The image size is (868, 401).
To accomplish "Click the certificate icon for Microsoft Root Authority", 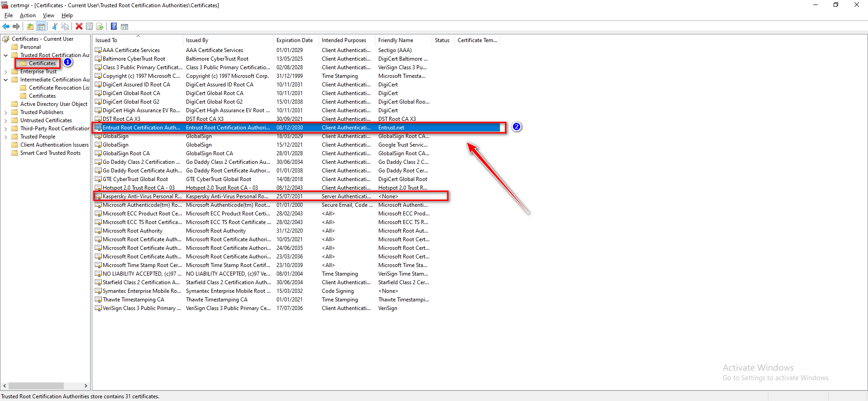I will click(x=98, y=231).
